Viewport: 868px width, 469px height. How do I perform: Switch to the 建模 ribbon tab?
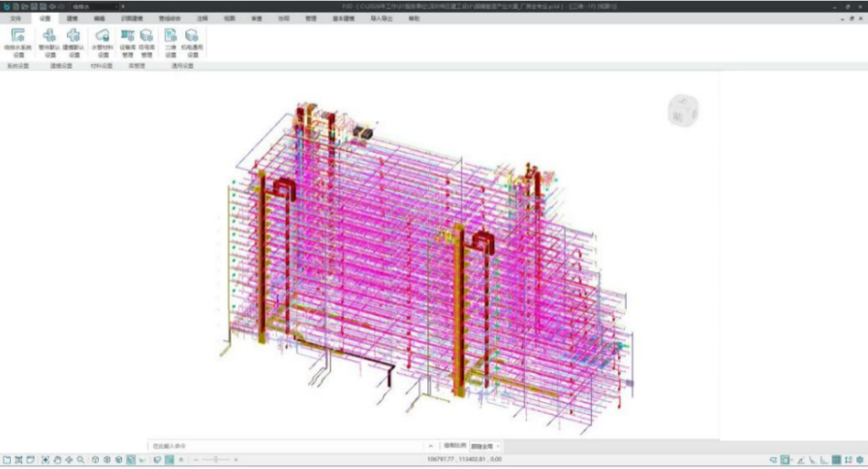pos(72,18)
